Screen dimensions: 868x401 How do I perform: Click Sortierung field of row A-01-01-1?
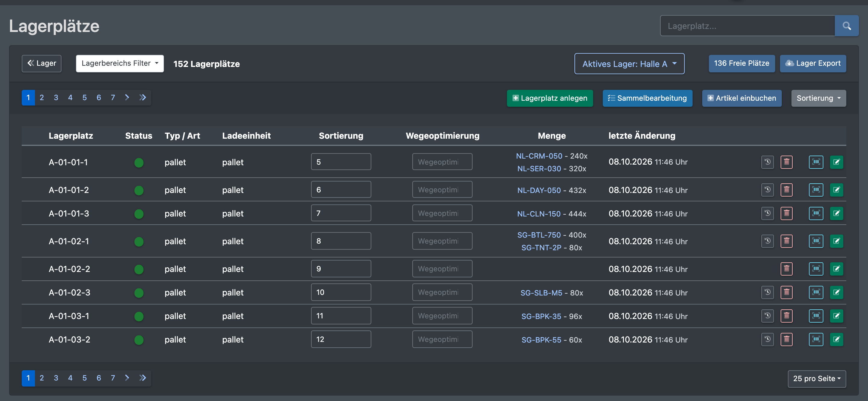click(341, 162)
